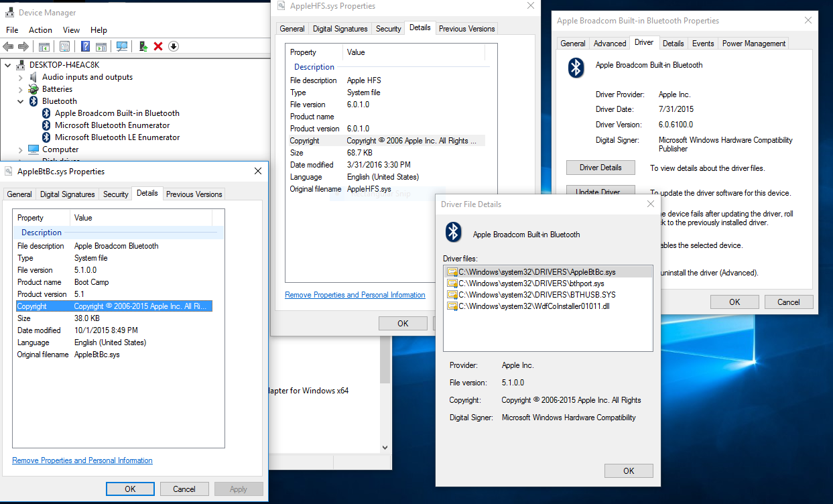Toggle the Show/Hide Console Tree toolbar icon
The width and height of the screenshot is (833, 504).
[x=44, y=46]
